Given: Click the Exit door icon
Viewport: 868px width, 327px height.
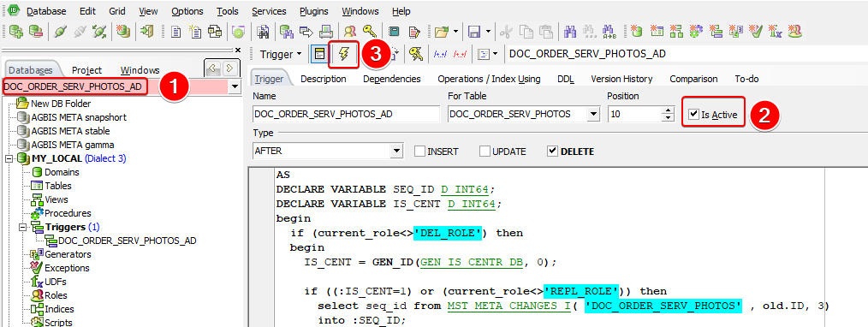Looking at the screenshot, I should click(x=147, y=31).
